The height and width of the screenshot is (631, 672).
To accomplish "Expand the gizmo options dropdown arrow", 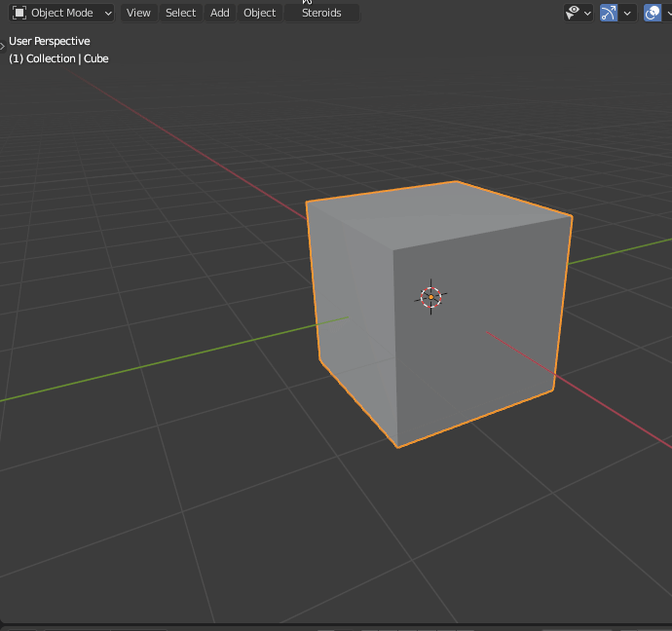I will [628, 13].
